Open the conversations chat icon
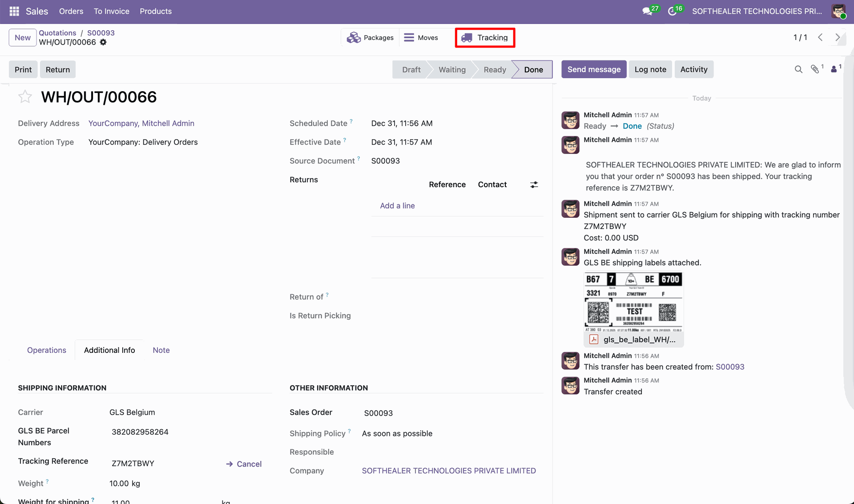This screenshot has height=504, width=854. pyautogui.click(x=648, y=11)
